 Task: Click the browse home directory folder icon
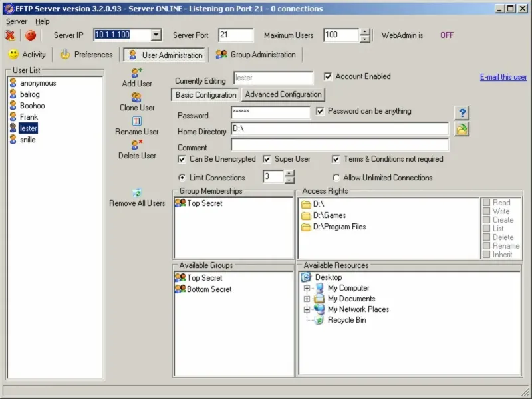coord(462,129)
